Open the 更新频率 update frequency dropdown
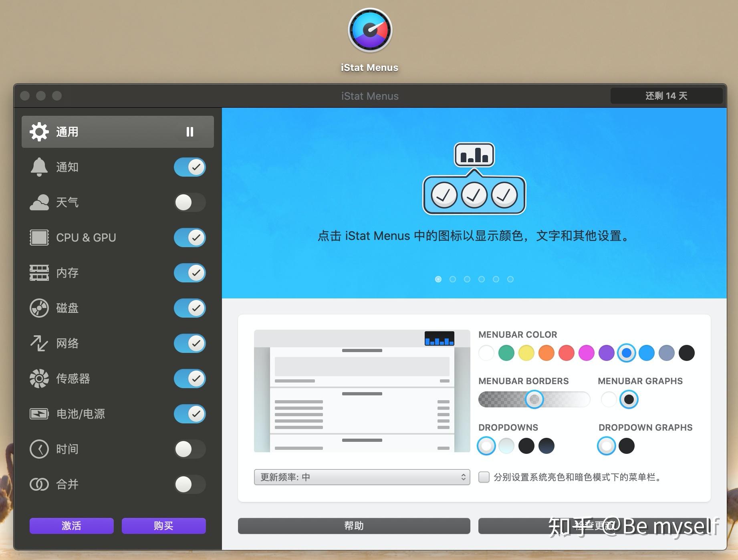738x560 pixels. pyautogui.click(x=362, y=477)
